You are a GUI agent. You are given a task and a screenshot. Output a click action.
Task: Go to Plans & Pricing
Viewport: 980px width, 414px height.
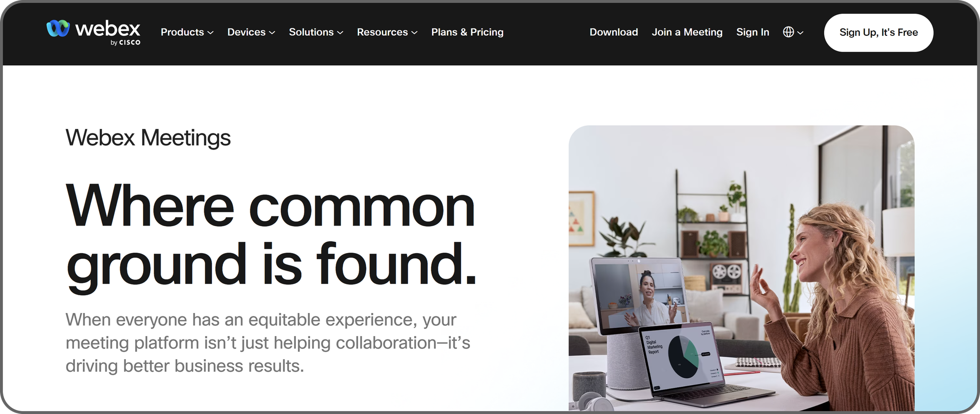[x=467, y=32]
